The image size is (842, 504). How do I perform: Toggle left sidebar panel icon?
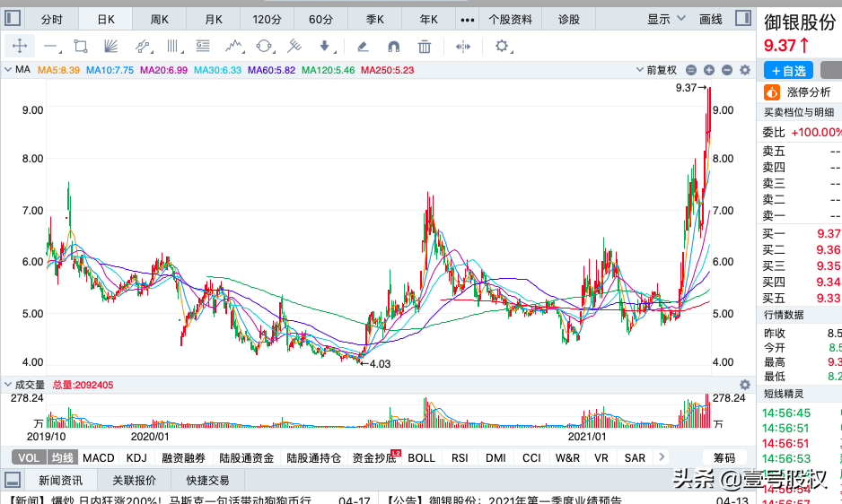coord(13,18)
